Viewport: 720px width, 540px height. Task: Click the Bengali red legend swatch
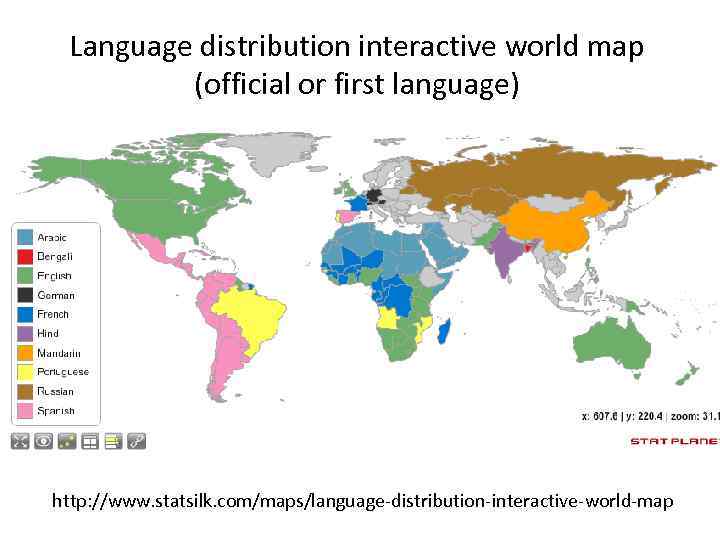pyautogui.click(x=25, y=257)
